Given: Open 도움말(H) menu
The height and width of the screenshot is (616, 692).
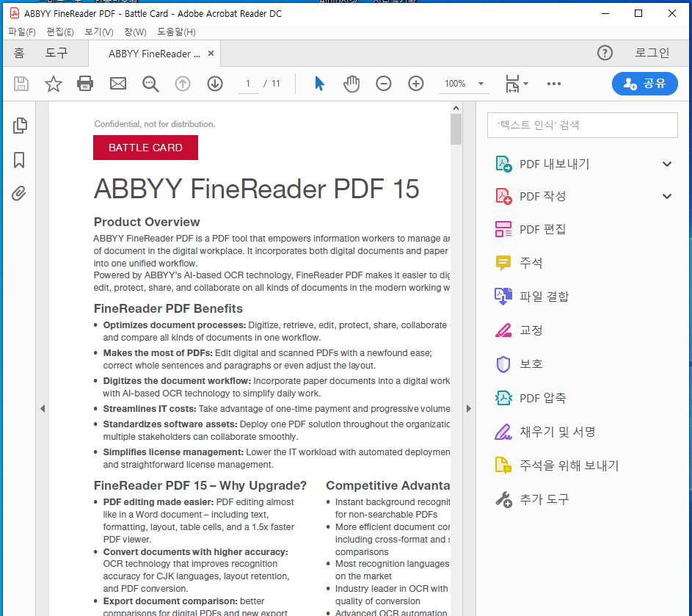Looking at the screenshot, I should 176,32.
